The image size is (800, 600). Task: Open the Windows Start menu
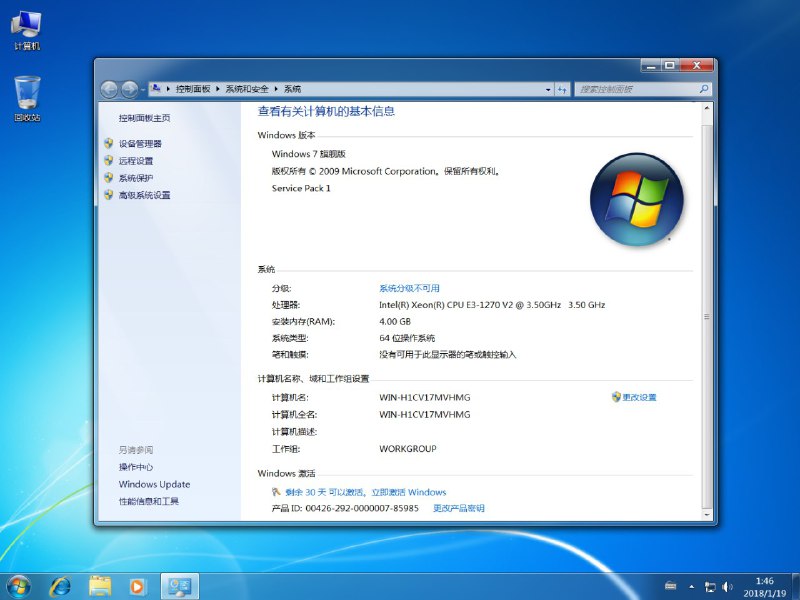point(18,586)
